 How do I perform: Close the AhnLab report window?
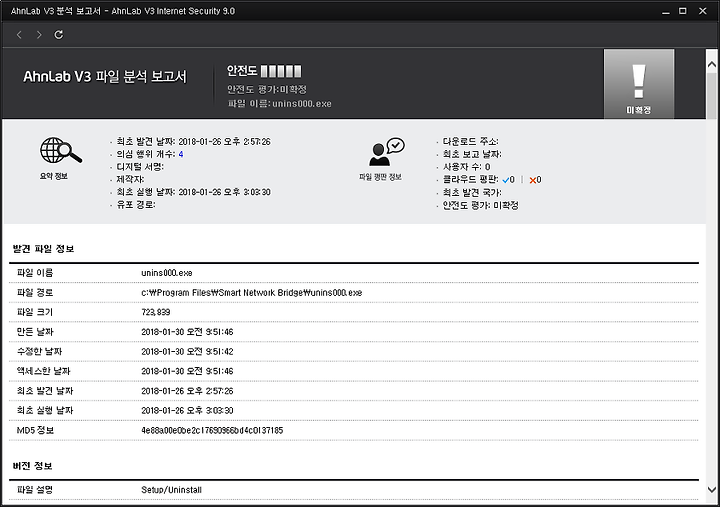coord(703,11)
